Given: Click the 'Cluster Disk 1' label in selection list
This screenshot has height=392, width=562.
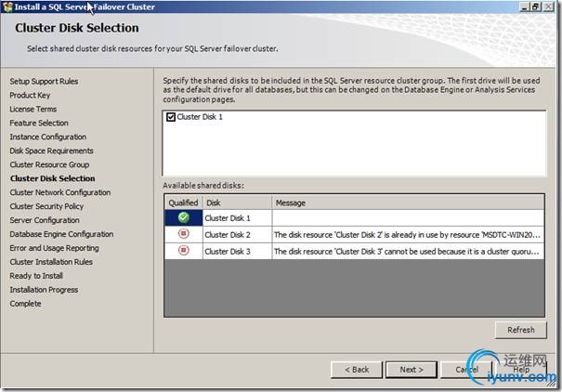Looking at the screenshot, I should coord(200,117).
